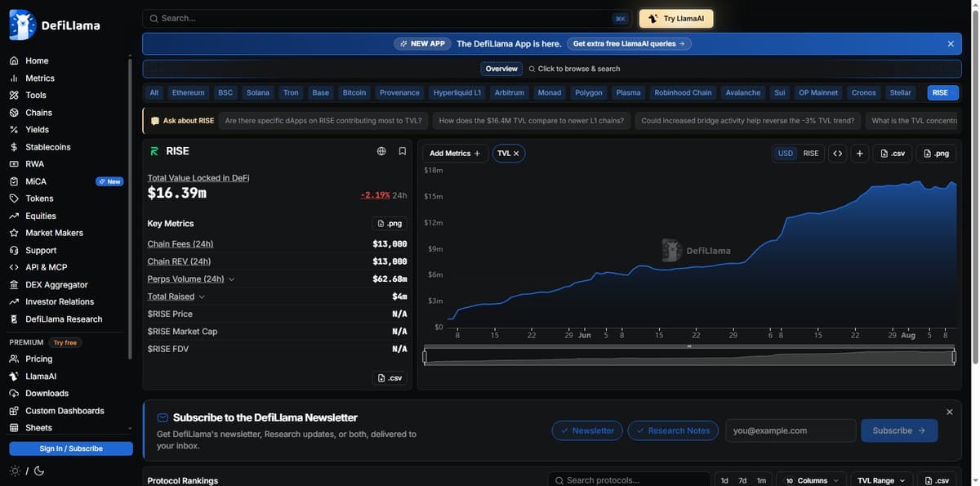The height and width of the screenshot is (486, 980).
Task: Open Downloads cloud icon
Action: [14, 394]
